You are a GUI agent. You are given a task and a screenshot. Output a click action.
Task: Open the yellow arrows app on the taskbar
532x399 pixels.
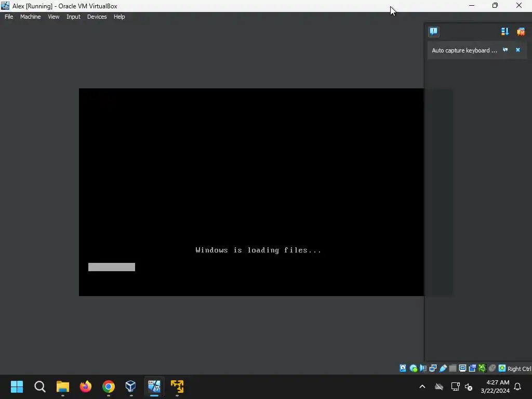pos(177,387)
